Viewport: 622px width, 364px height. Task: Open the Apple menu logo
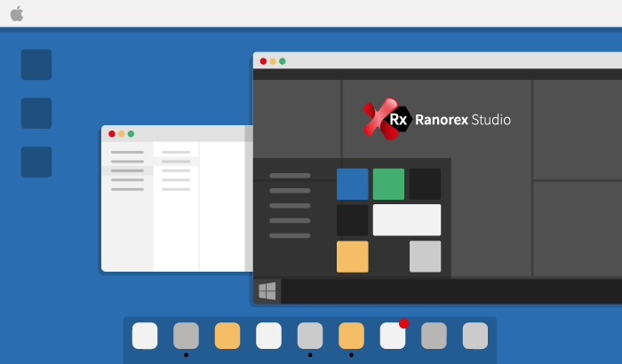17,14
